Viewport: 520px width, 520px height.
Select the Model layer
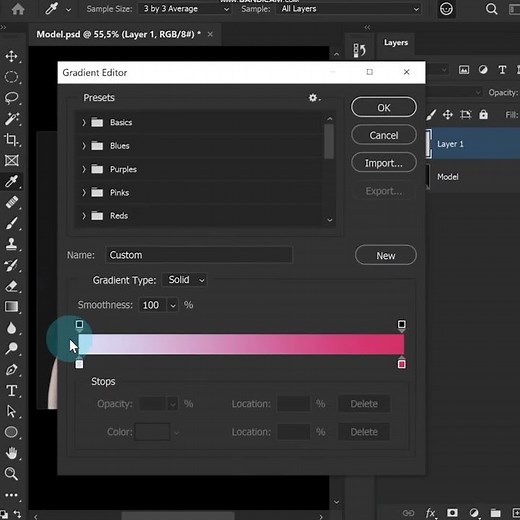point(473,177)
